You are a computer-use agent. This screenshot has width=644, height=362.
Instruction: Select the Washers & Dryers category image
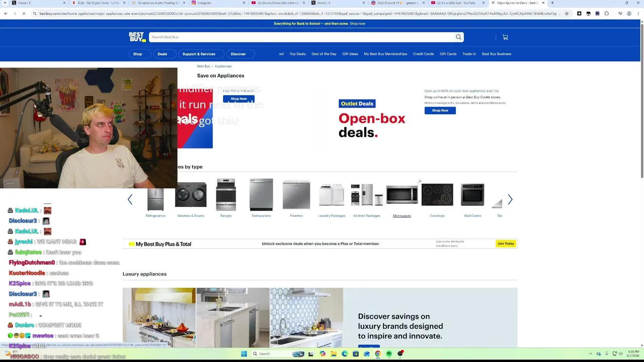pyautogui.click(x=191, y=195)
